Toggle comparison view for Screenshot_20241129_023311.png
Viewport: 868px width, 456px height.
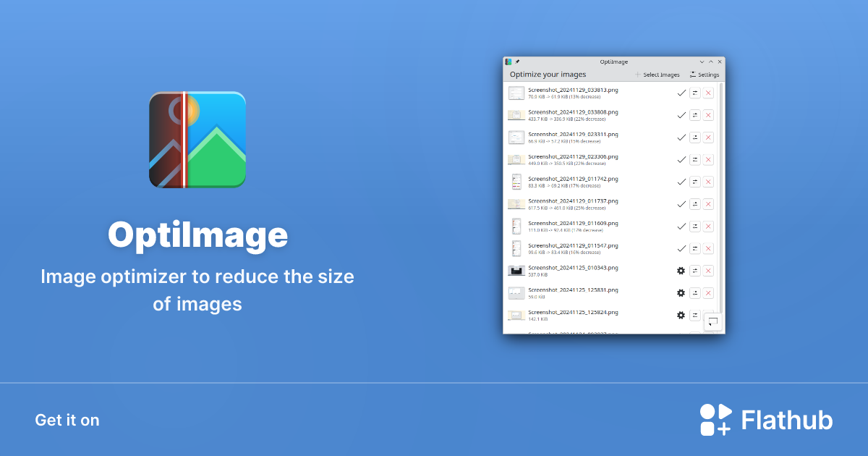coord(695,137)
